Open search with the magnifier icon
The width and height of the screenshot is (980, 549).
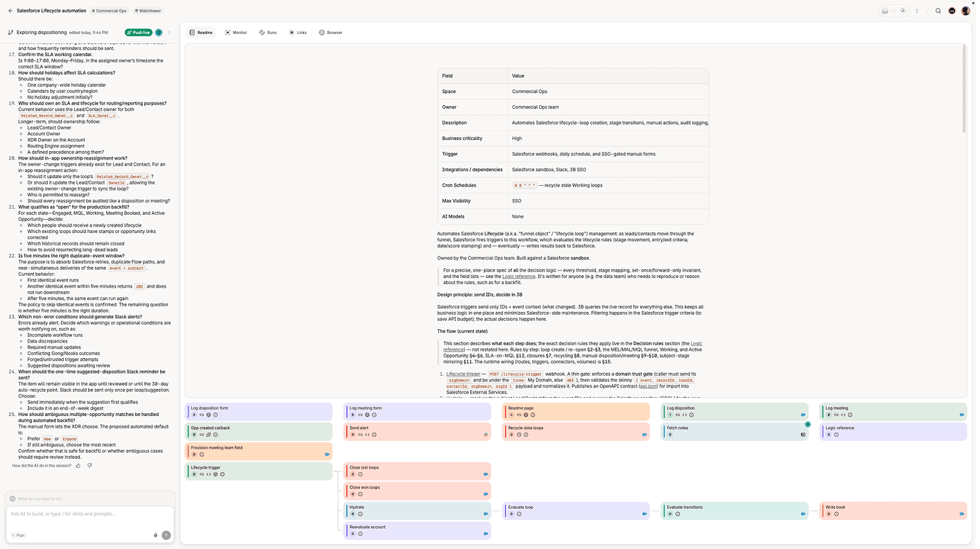pyautogui.click(x=938, y=11)
